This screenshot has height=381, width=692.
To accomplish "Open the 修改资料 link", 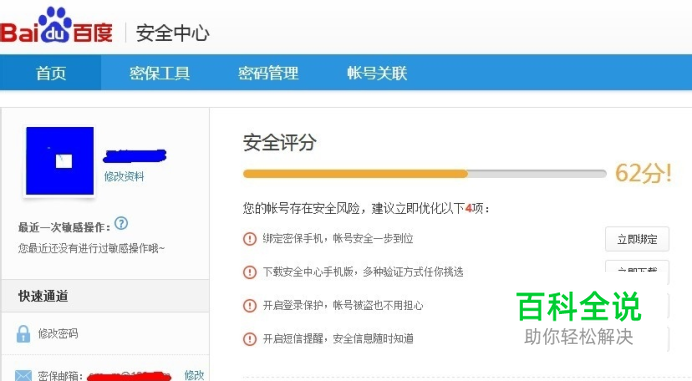I will [124, 177].
